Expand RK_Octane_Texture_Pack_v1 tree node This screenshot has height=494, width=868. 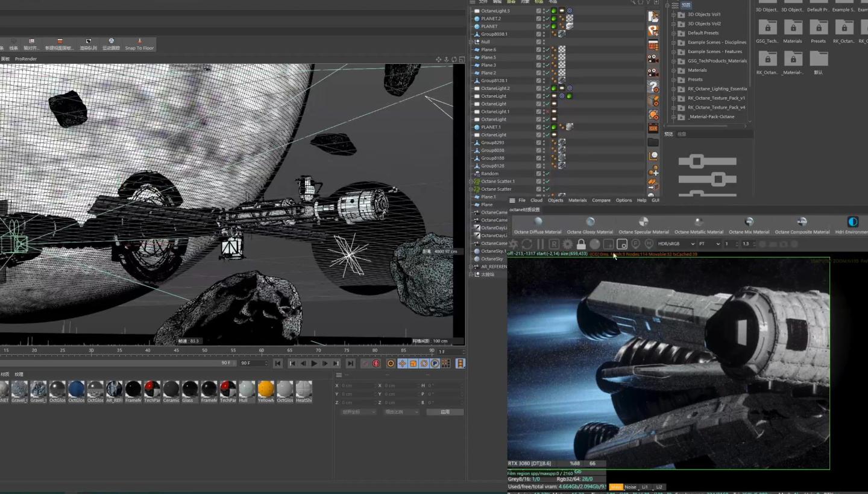click(673, 98)
